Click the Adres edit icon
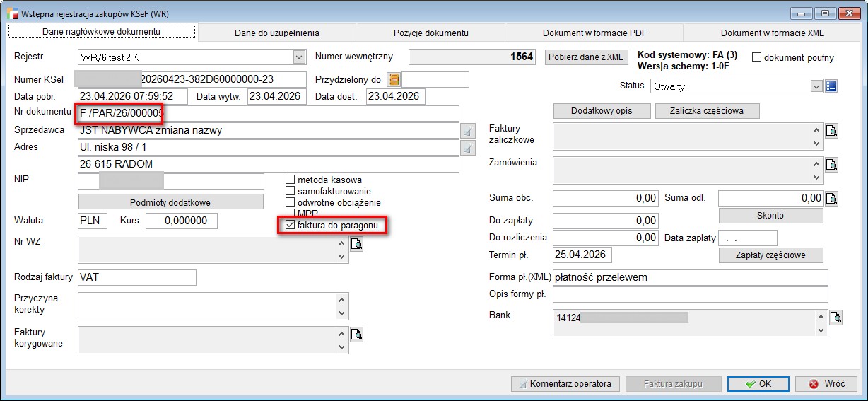Image resolution: width=868 pixels, height=401 pixels. click(x=467, y=148)
